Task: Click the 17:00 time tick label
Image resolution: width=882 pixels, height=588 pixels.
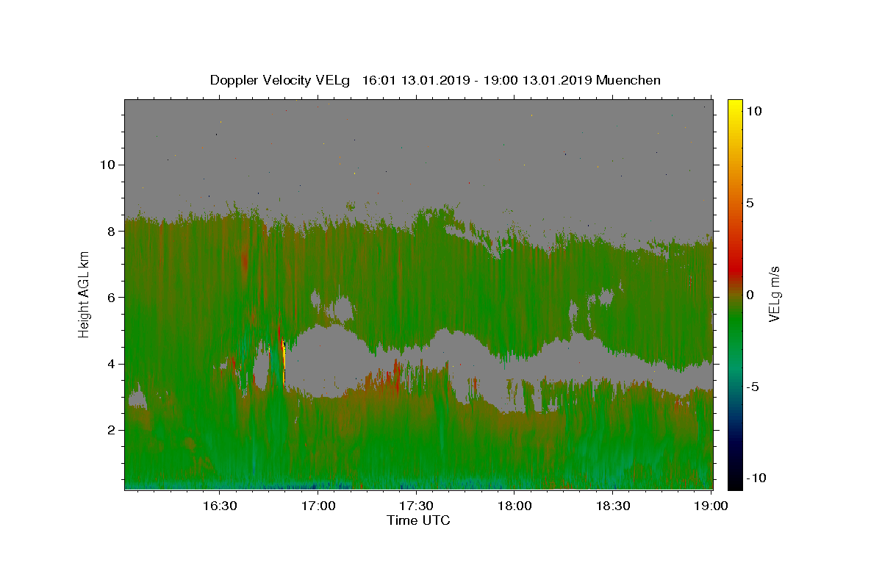Action: click(319, 506)
